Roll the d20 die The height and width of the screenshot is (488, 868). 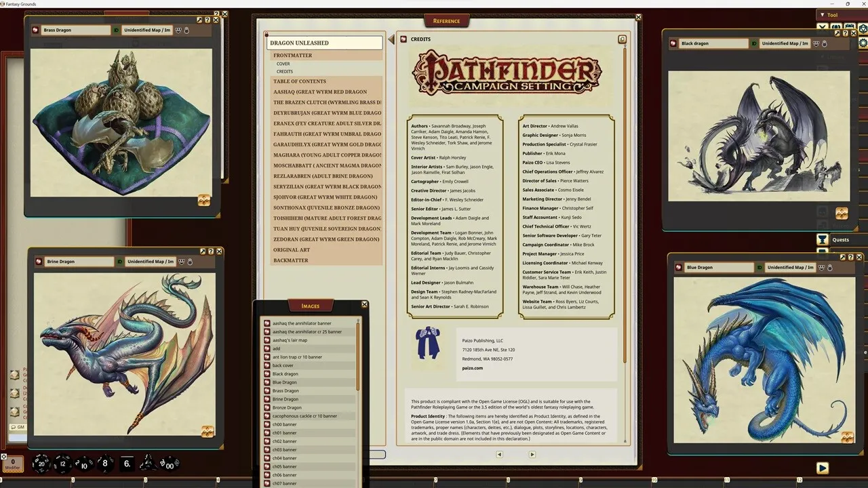(x=41, y=464)
